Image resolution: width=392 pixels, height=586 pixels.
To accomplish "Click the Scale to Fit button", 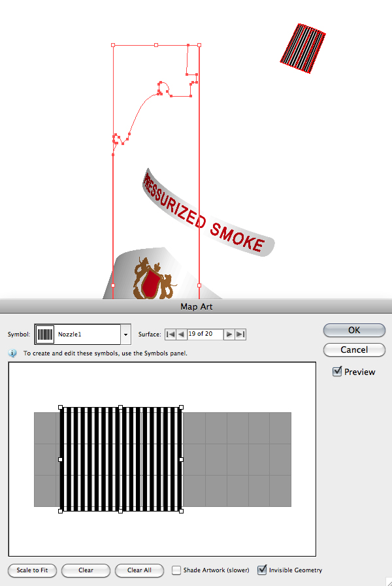I will [33, 570].
